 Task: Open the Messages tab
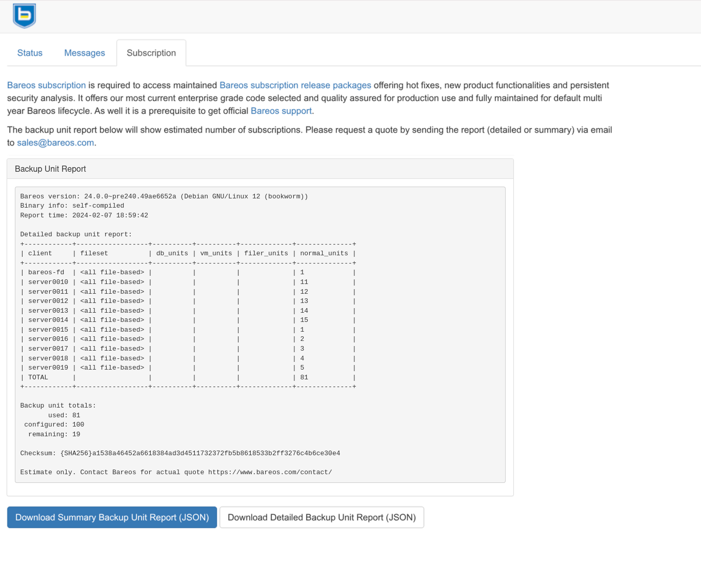coord(85,53)
